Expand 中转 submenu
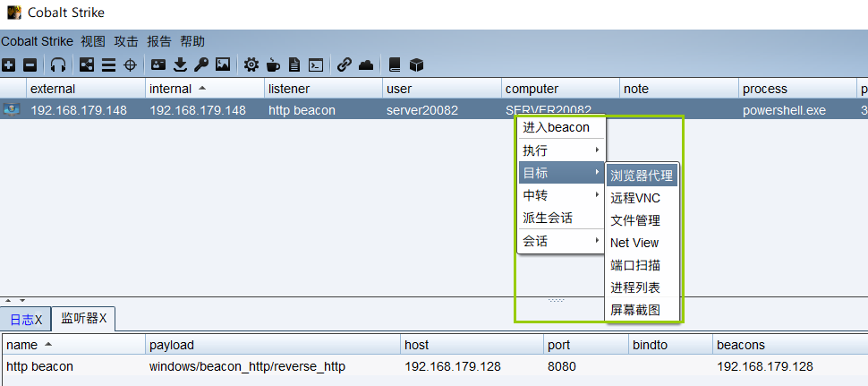Viewport: 868px width, 386px height. 561,195
